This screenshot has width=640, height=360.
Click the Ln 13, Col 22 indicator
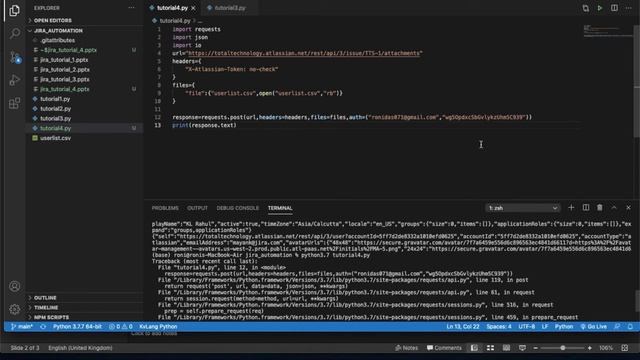point(463,327)
